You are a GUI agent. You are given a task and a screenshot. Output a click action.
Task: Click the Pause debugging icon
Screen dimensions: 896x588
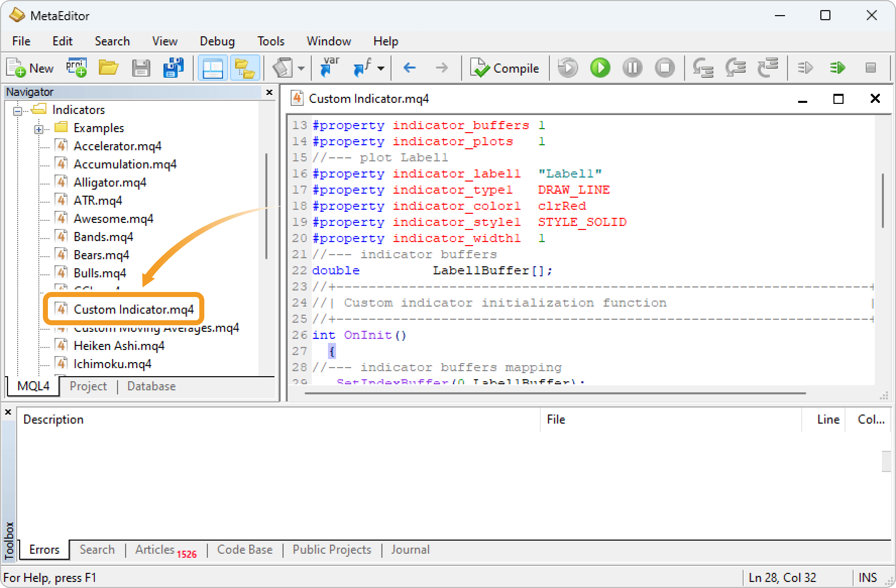pos(633,68)
